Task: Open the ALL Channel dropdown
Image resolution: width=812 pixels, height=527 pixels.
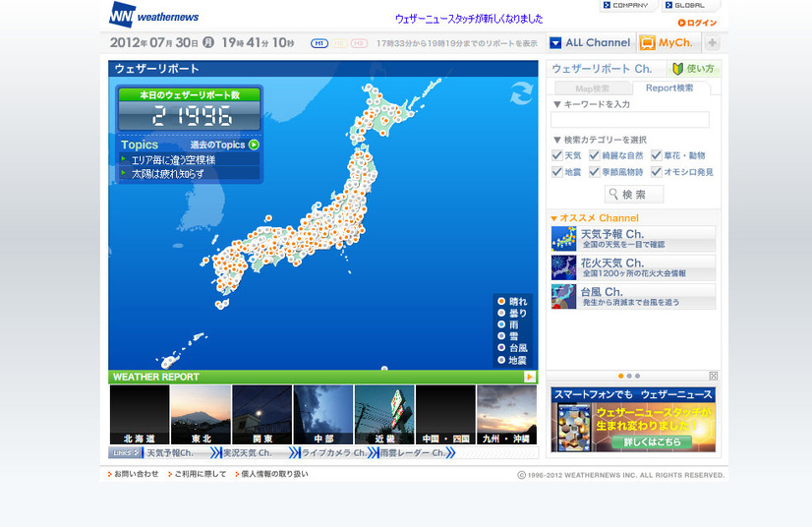Action: click(555, 42)
